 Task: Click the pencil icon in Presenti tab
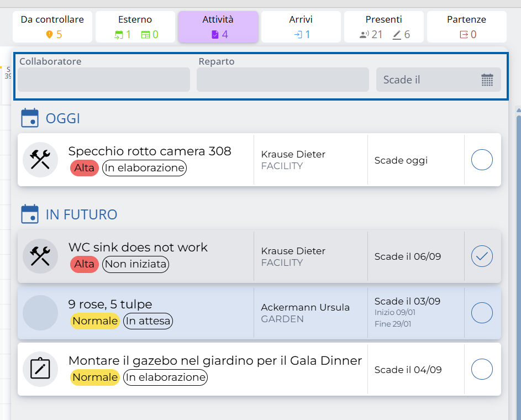[x=397, y=35]
